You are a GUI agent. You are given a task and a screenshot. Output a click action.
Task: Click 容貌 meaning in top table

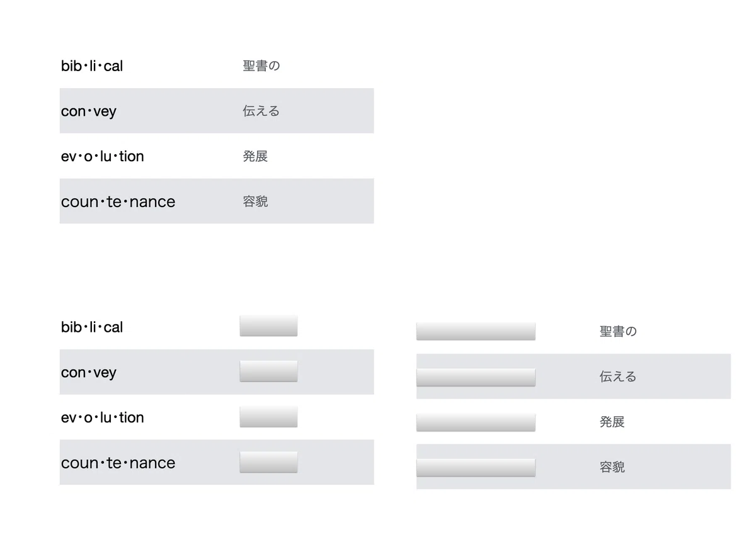[255, 201]
